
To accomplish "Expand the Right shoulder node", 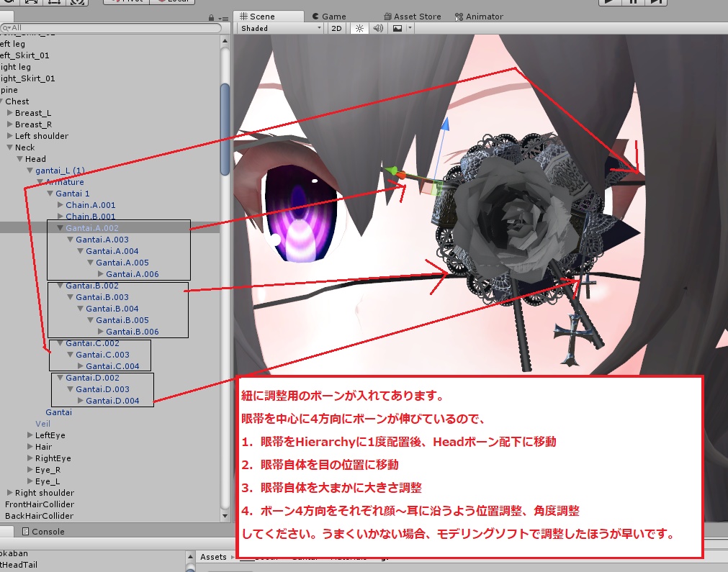I will click(10, 493).
